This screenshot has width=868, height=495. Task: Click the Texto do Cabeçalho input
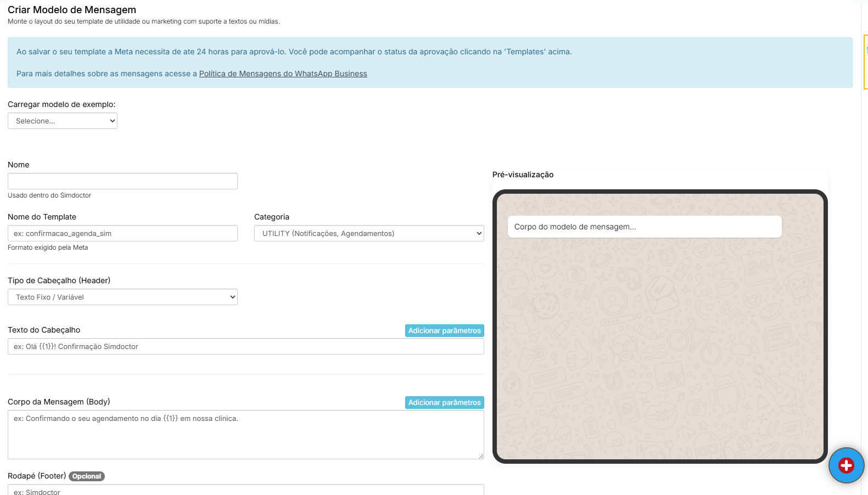click(246, 346)
